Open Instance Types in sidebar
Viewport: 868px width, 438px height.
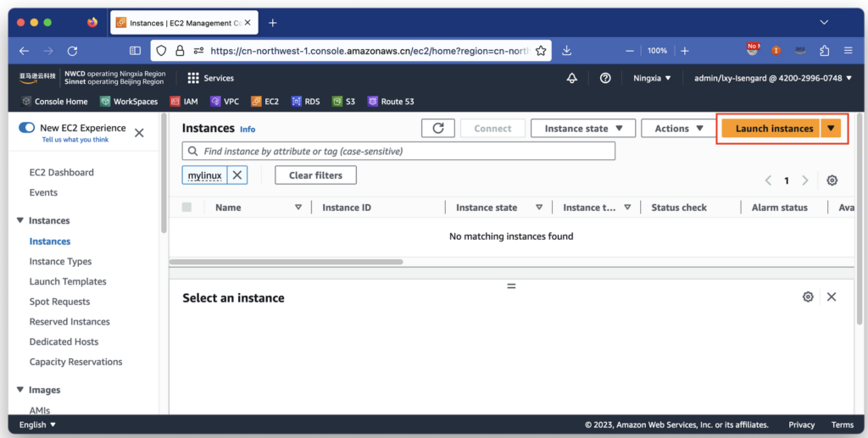[60, 262]
